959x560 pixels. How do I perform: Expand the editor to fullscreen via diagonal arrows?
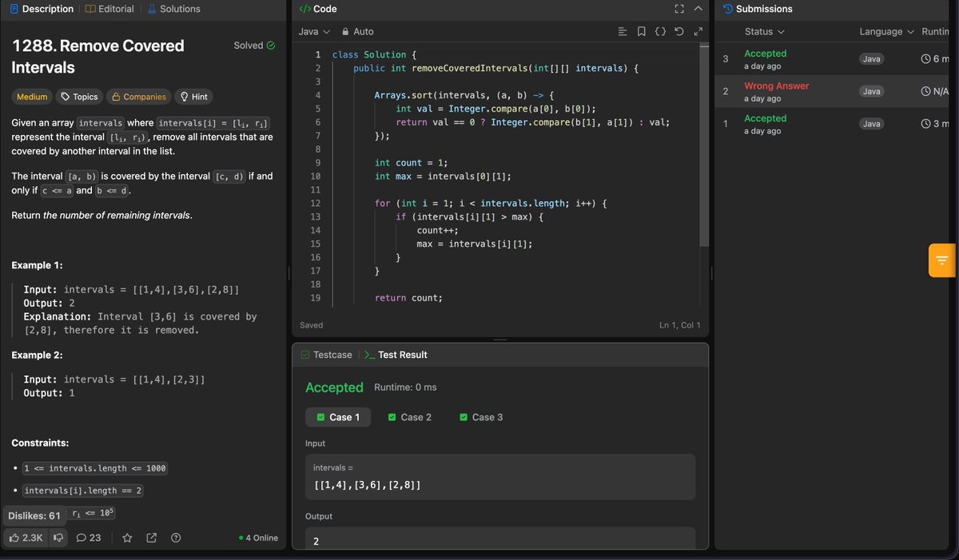point(698,31)
